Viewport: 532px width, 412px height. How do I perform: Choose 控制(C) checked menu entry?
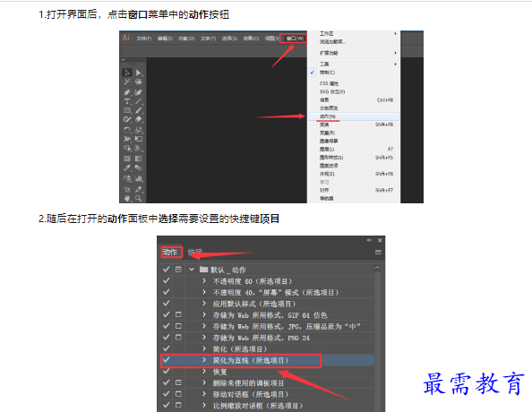tap(354, 73)
